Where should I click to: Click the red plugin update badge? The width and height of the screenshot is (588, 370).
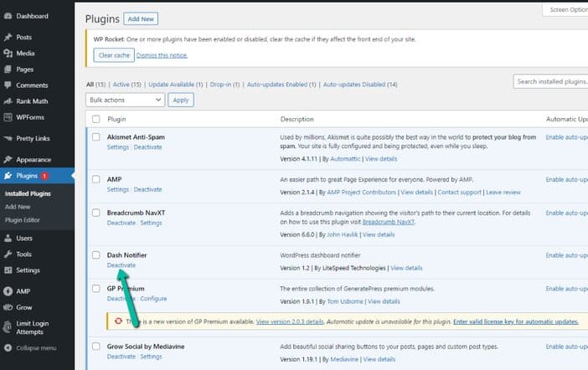[x=44, y=176]
